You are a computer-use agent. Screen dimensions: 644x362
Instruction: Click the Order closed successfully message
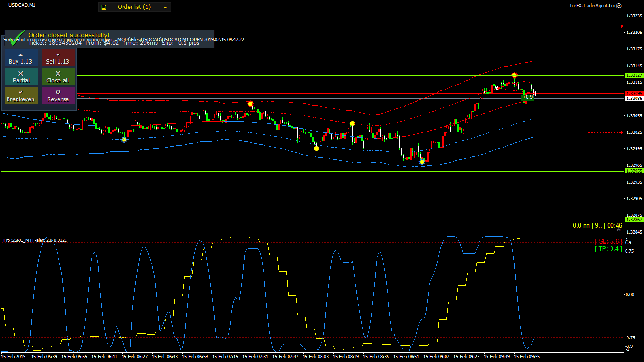click(x=69, y=35)
